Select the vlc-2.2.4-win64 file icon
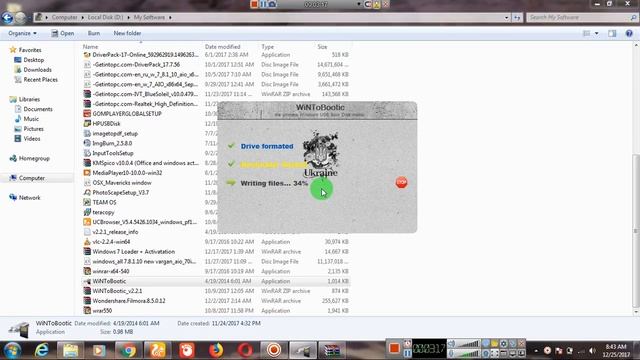Screen dimensions: 640x360 [x=87, y=242]
